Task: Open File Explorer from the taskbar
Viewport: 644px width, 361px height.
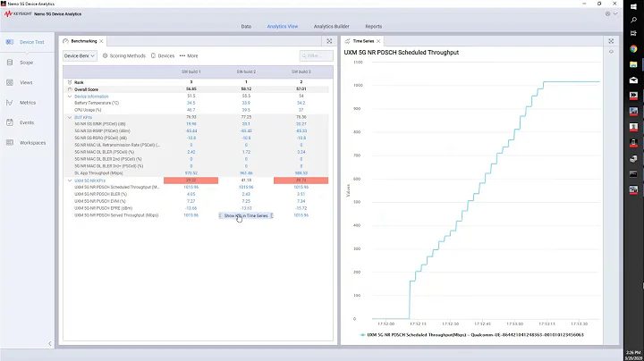Action: (x=633, y=64)
